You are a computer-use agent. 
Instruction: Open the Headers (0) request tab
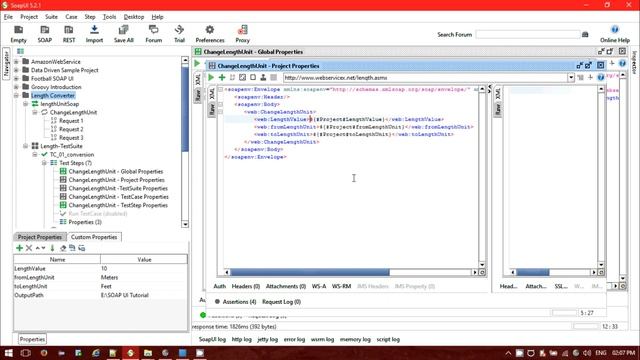tap(246, 286)
